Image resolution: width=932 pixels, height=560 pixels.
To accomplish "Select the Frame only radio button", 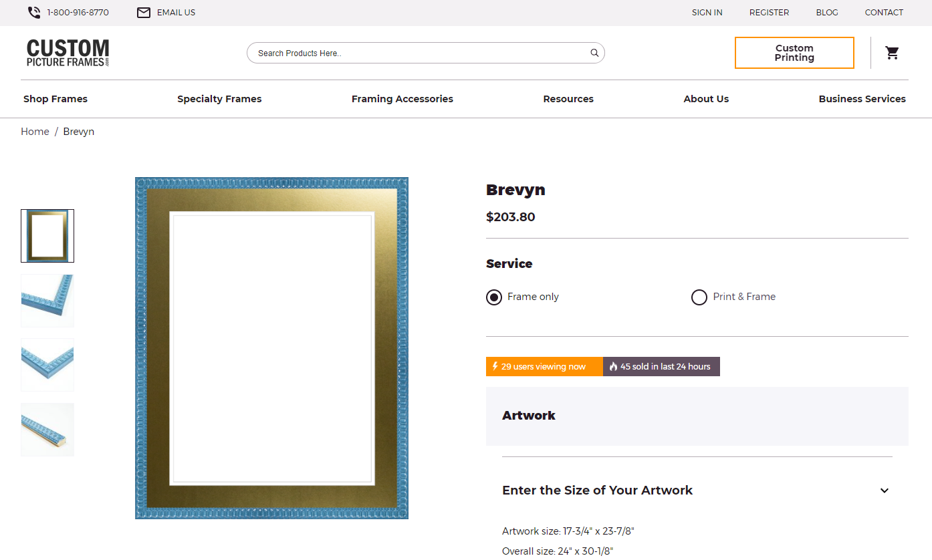I will point(493,297).
